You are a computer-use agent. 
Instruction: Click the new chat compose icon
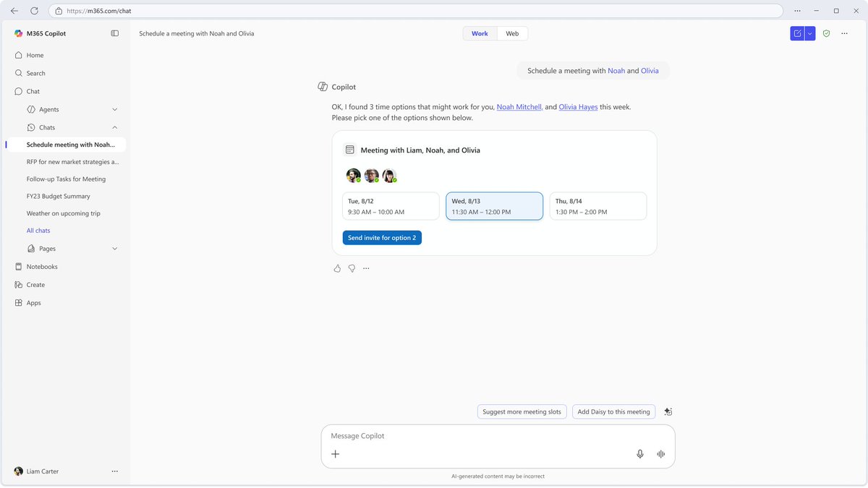click(x=797, y=33)
